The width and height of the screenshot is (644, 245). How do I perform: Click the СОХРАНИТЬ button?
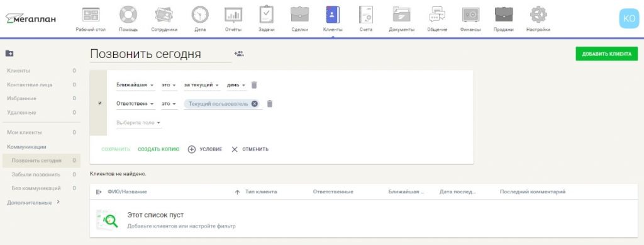tap(116, 149)
